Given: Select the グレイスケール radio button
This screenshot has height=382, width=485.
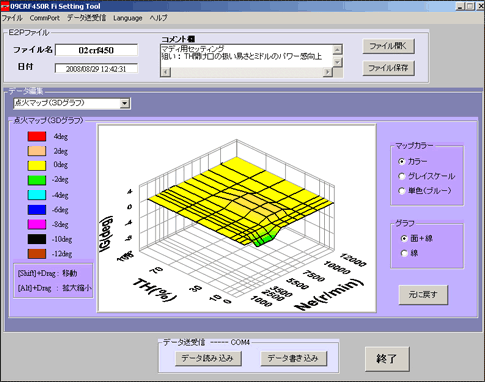Looking at the screenshot, I should pos(402,176).
